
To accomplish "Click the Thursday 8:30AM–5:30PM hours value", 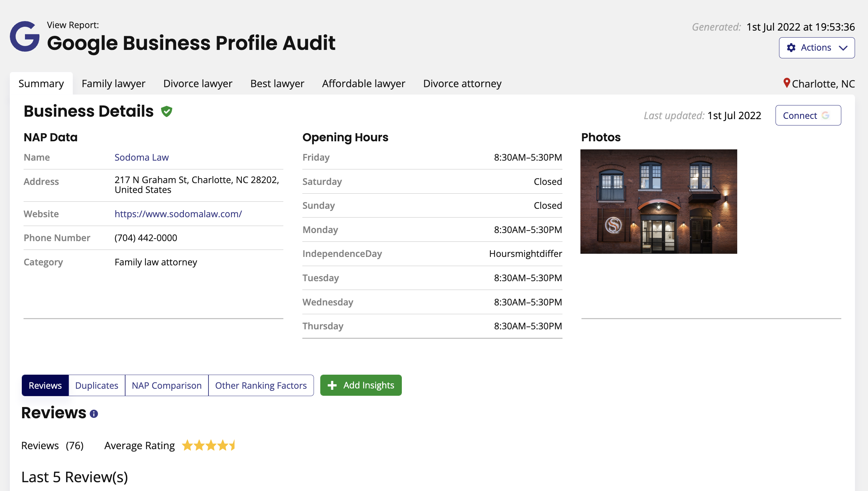I will (x=528, y=326).
